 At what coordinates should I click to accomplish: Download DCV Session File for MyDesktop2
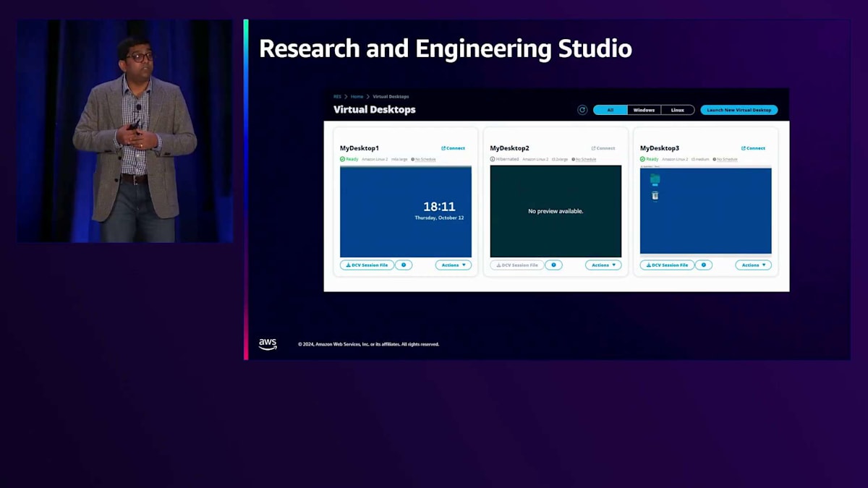coord(517,265)
